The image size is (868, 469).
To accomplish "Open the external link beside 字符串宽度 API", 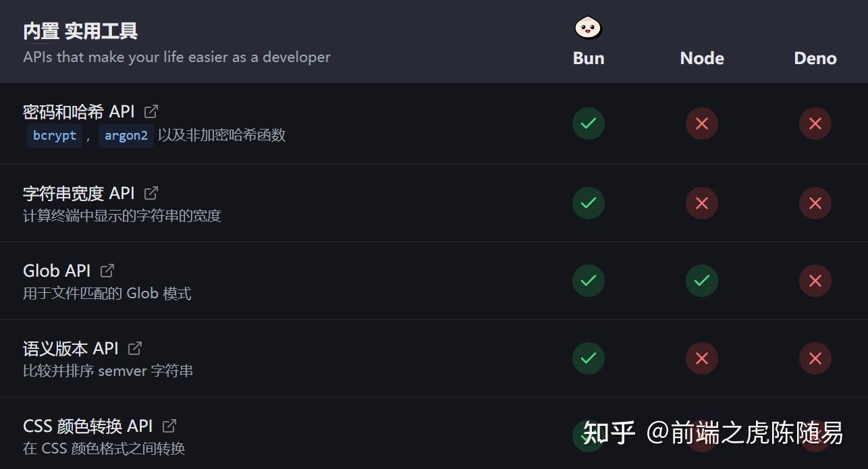I will (151, 192).
